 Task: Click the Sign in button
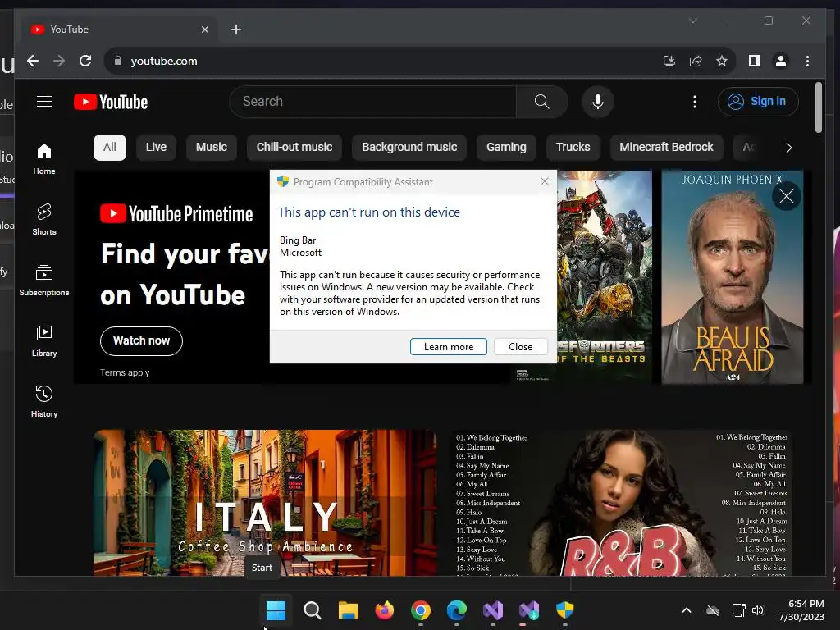pos(758,101)
